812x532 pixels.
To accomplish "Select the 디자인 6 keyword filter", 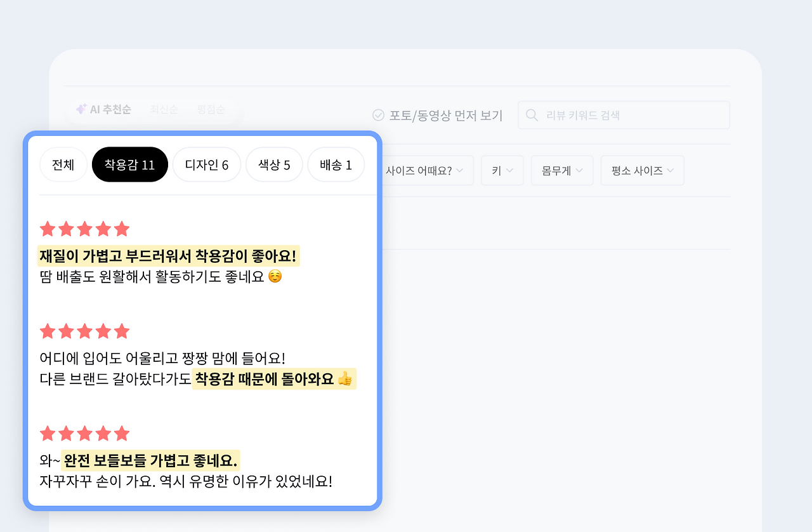I will point(206,164).
